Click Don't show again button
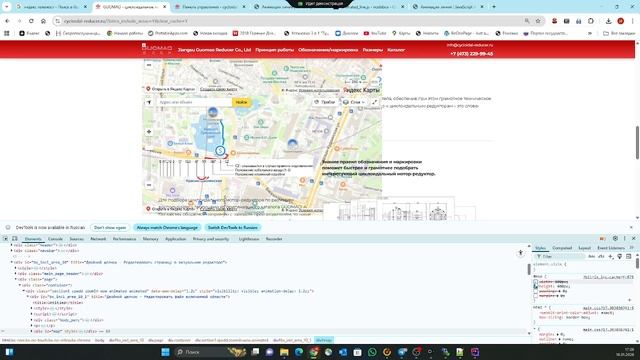The height and width of the screenshot is (360, 640). click(x=110, y=227)
